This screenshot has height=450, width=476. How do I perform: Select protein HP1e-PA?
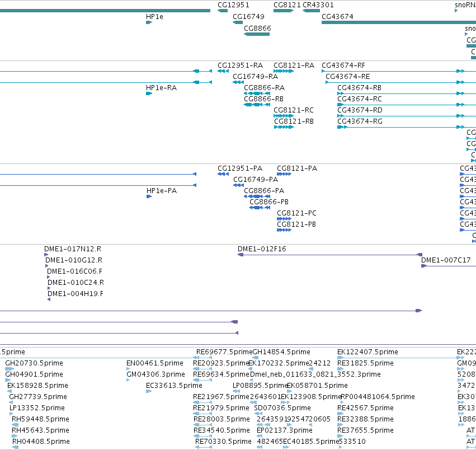pos(162,191)
